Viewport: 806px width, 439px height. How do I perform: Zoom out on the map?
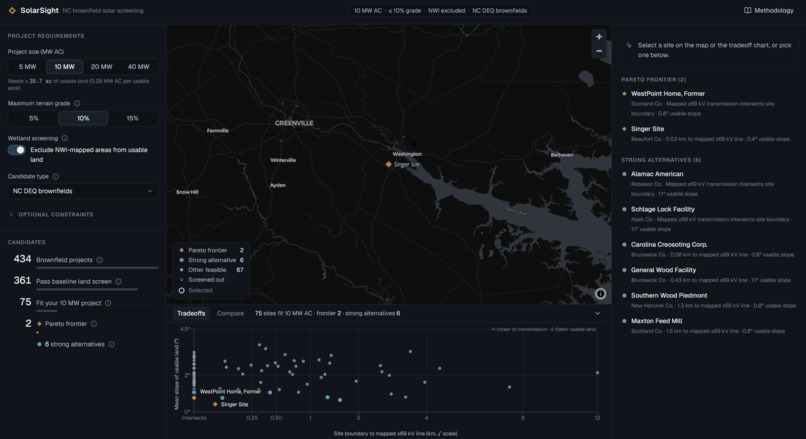(x=599, y=51)
